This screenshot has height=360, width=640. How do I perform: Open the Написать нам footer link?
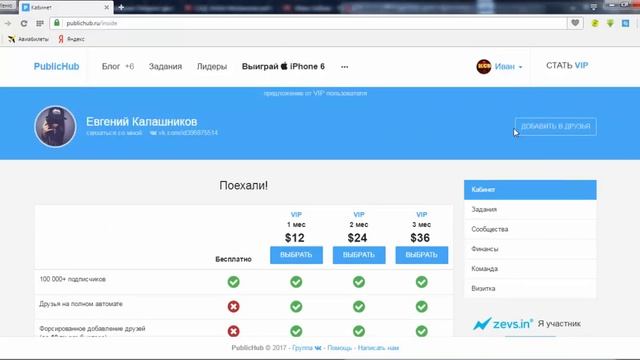tap(378, 348)
